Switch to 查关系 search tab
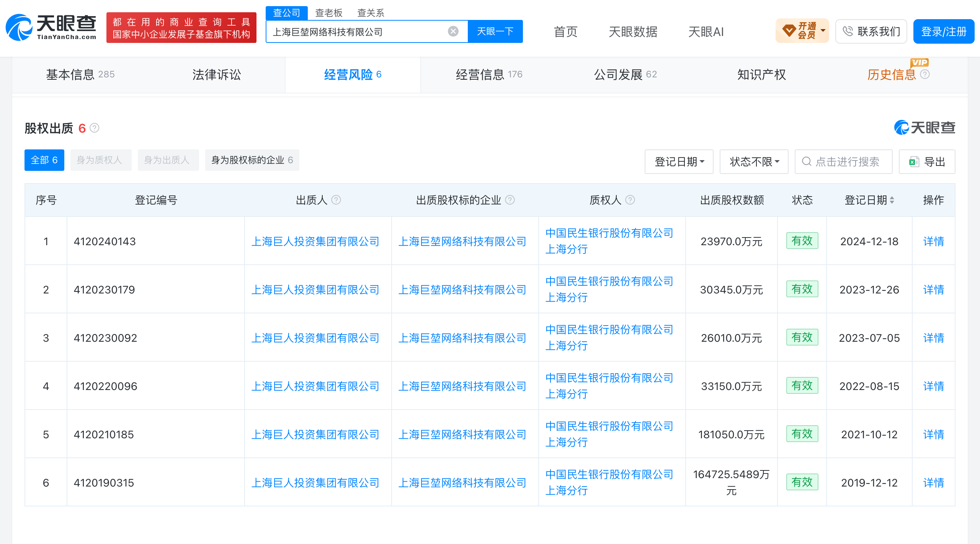 click(x=371, y=13)
